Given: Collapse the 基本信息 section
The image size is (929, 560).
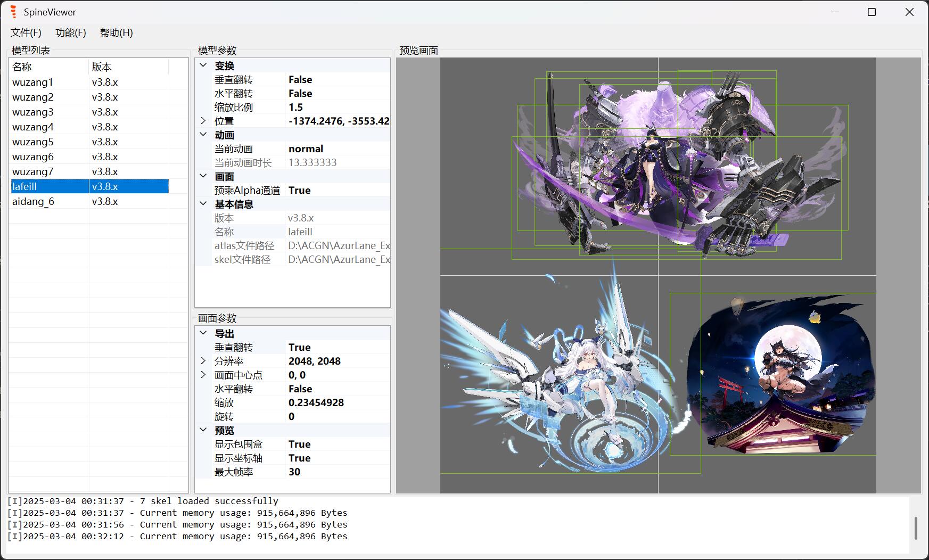Looking at the screenshot, I should [203, 204].
